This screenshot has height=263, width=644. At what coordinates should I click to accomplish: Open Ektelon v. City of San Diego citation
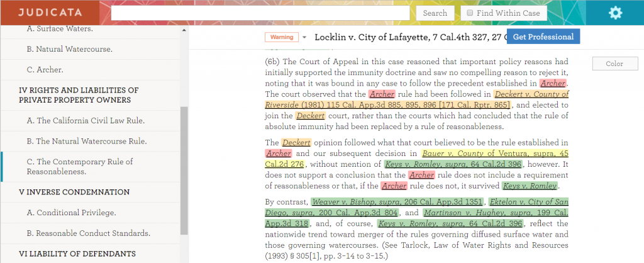416,207
